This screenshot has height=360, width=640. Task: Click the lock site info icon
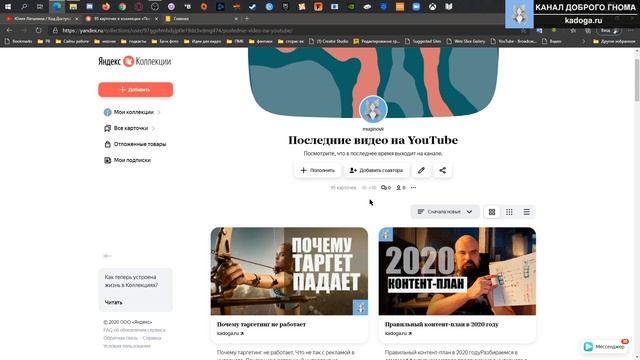[x=55, y=31]
